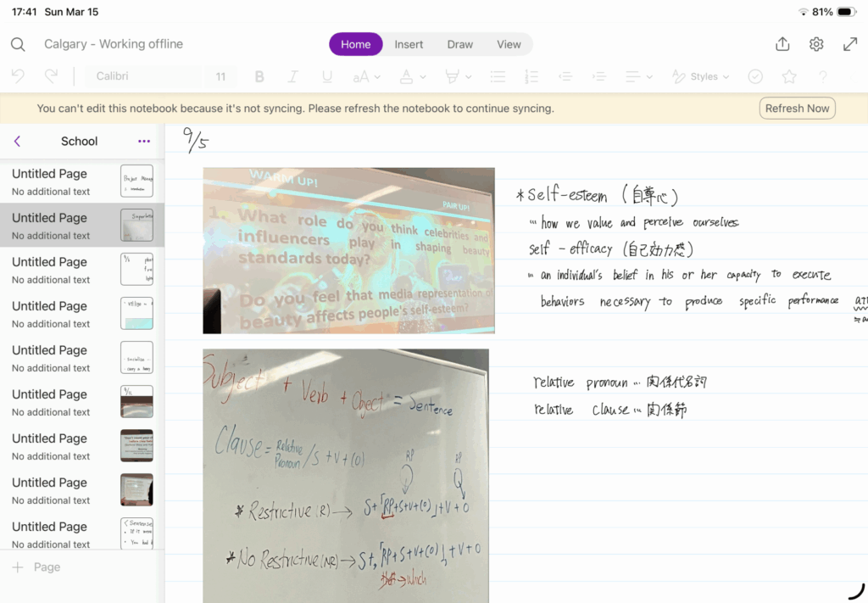The height and width of the screenshot is (603, 868).
Task: Toggle the To Do checkmark tag
Action: coord(755,76)
